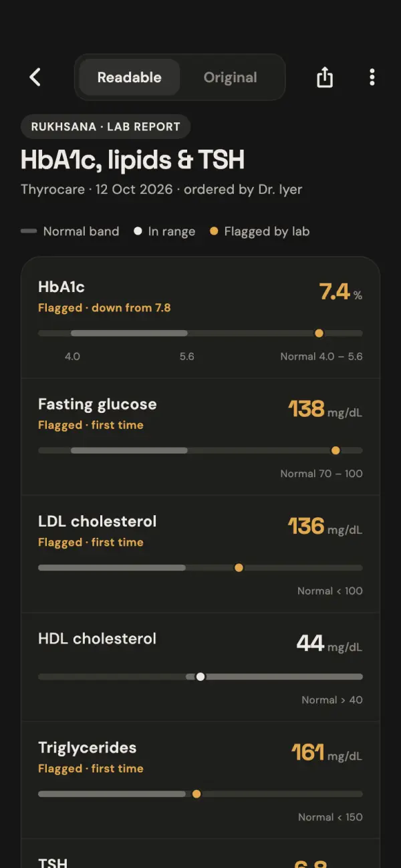
Task: Tap the triglycerides range marker dot
Action: click(196, 794)
